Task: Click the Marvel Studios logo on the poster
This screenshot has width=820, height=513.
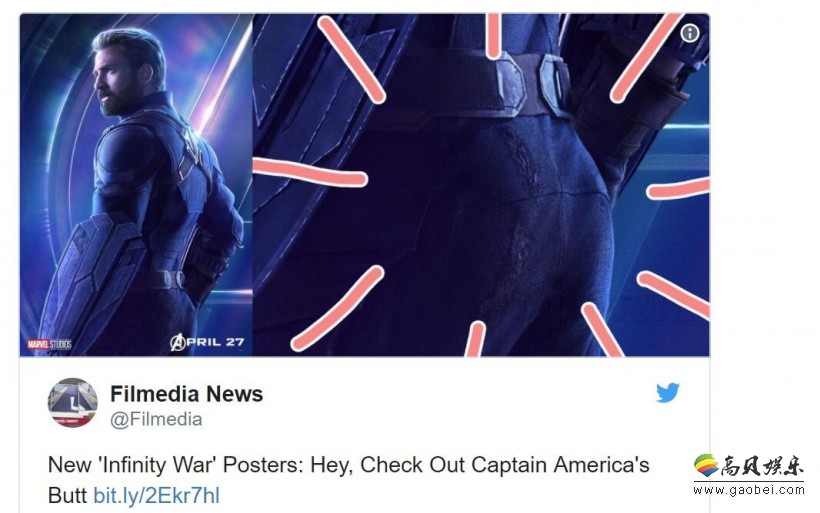Action: (49, 344)
